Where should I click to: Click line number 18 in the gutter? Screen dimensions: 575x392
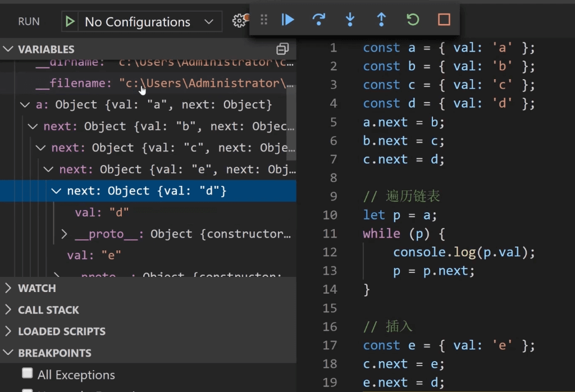tap(330, 364)
